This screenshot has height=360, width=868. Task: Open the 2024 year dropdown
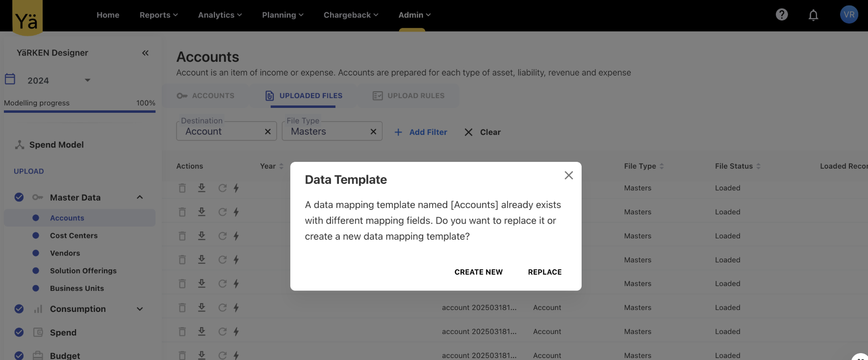pos(87,80)
